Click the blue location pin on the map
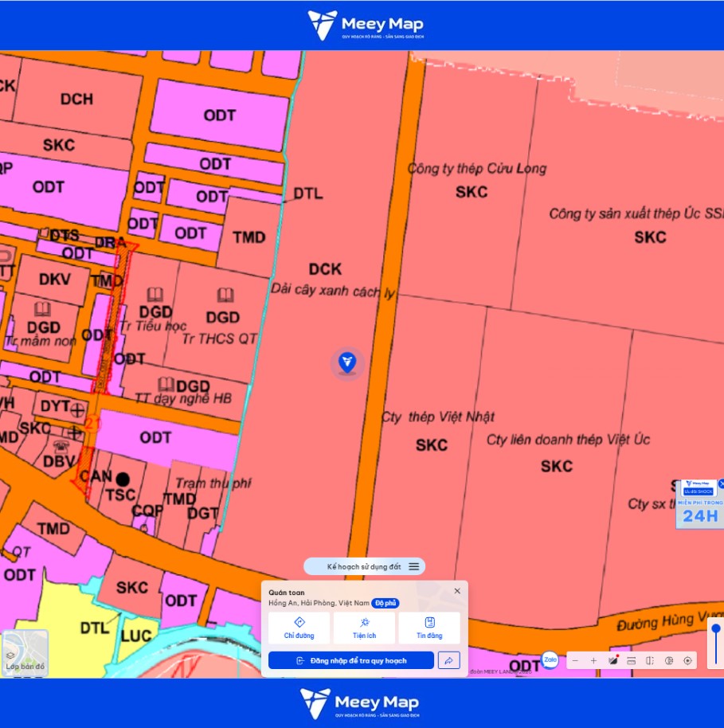 (347, 362)
